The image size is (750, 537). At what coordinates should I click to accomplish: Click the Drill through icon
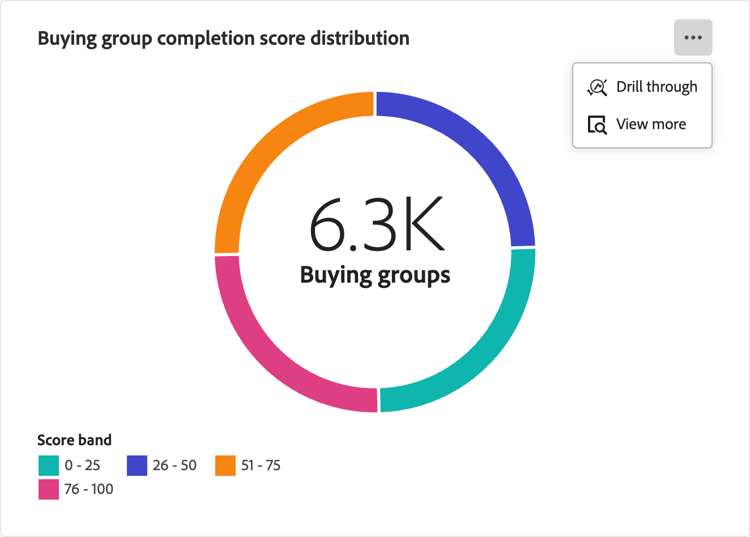[597, 87]
